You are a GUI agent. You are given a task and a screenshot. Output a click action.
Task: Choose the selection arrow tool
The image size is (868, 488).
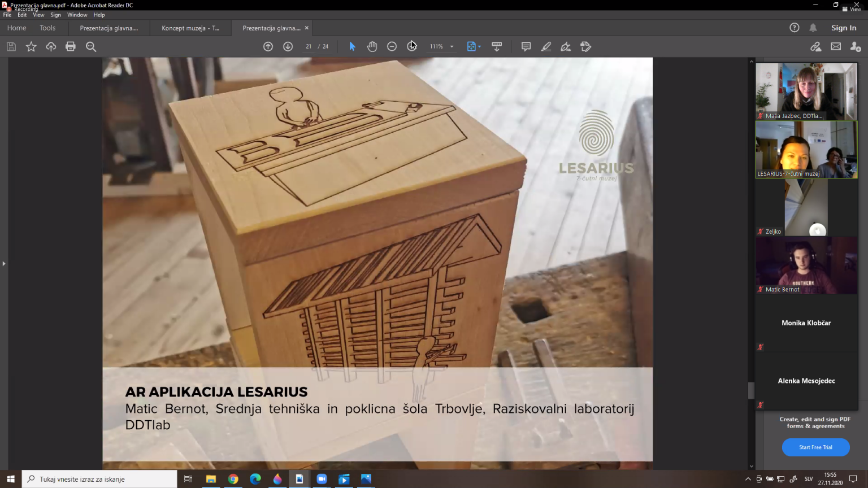[x=352, y=46]
